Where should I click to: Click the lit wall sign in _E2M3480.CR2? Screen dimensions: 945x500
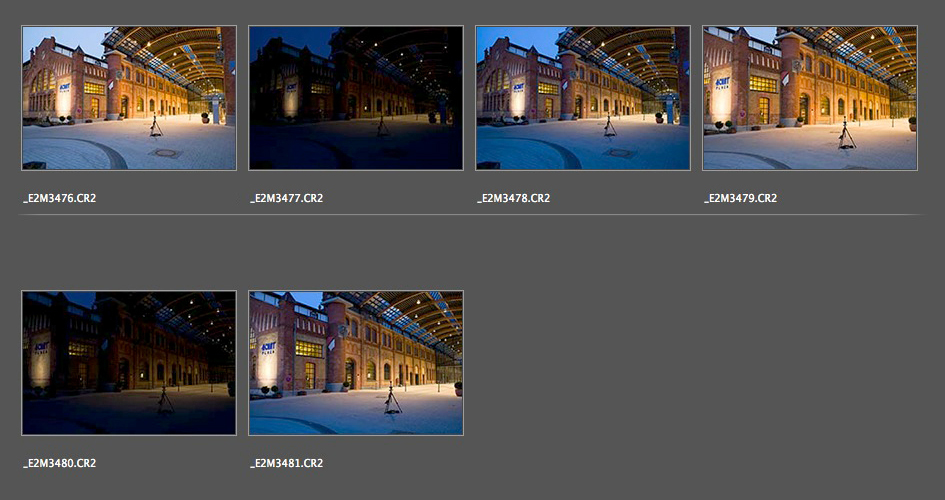point(42,348)
